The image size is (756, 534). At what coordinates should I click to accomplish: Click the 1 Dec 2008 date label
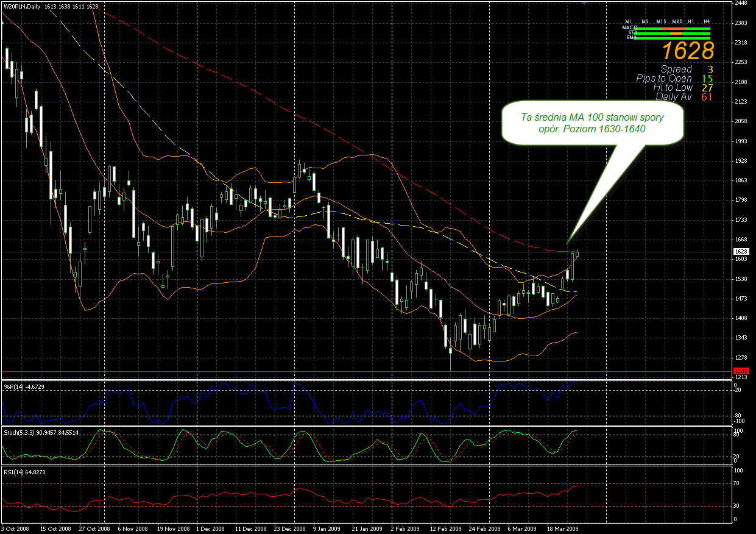pyautogui.click(x=211, y=529)
